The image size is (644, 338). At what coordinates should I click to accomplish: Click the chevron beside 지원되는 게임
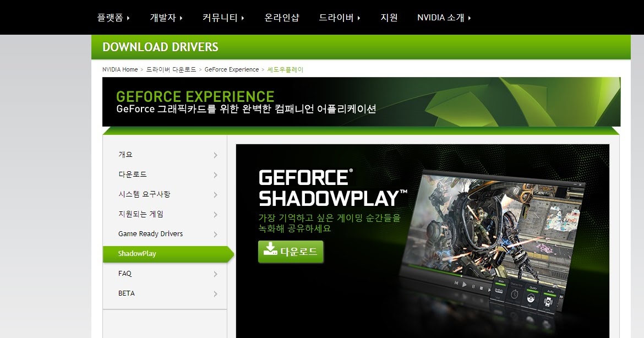click(x=215, y=214)
